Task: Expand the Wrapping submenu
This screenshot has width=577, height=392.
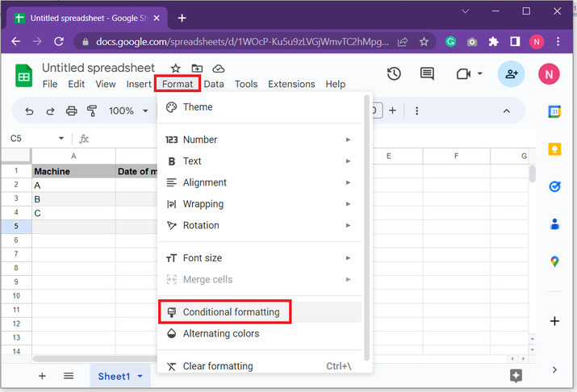Action: tap(348, 204)
